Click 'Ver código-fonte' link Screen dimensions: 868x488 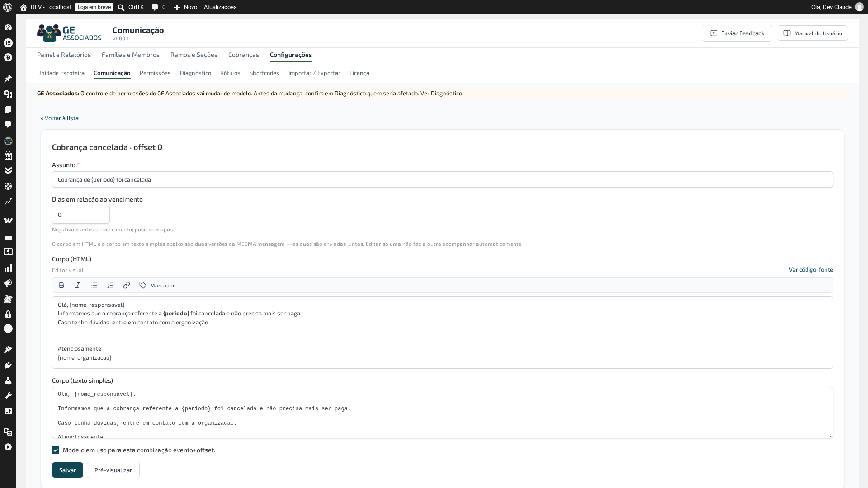click(811, 269)
